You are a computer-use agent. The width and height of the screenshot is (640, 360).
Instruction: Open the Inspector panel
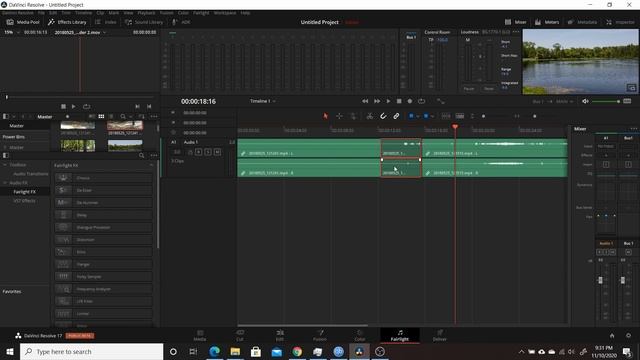coord(620,22)
